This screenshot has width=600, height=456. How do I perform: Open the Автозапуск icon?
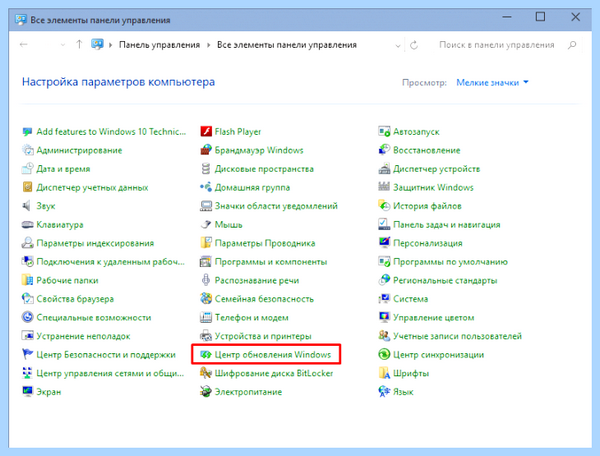[x=384, y=132]
